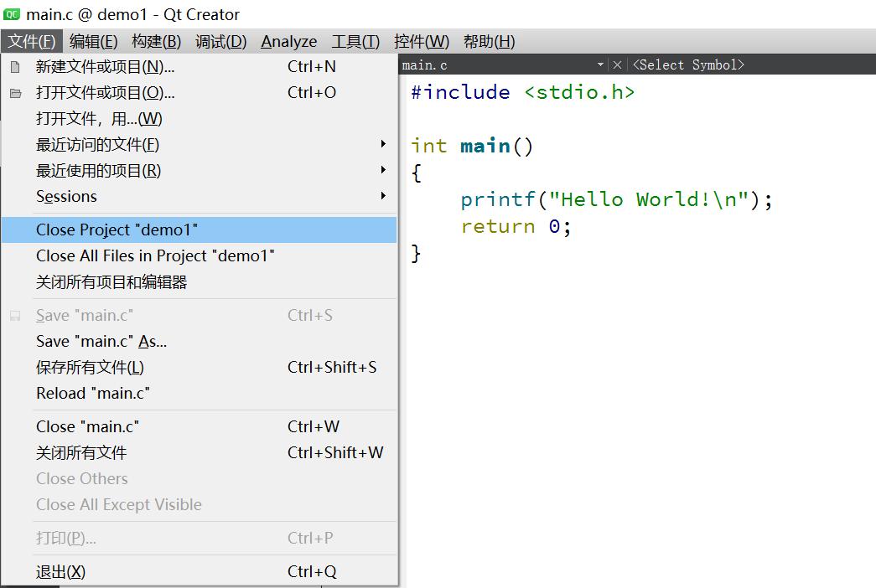
Task: Open the main.c document dropdown arrow
Action: 600,64
